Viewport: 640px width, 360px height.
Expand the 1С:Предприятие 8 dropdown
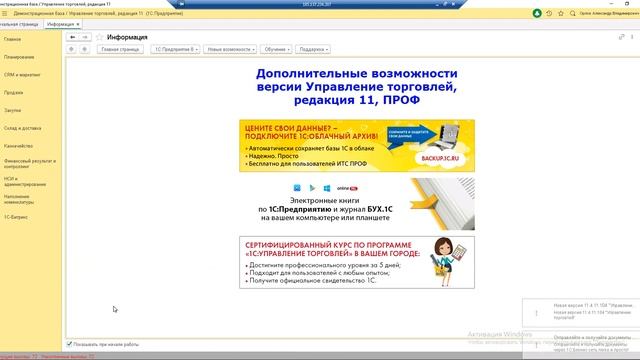[175, 49]
